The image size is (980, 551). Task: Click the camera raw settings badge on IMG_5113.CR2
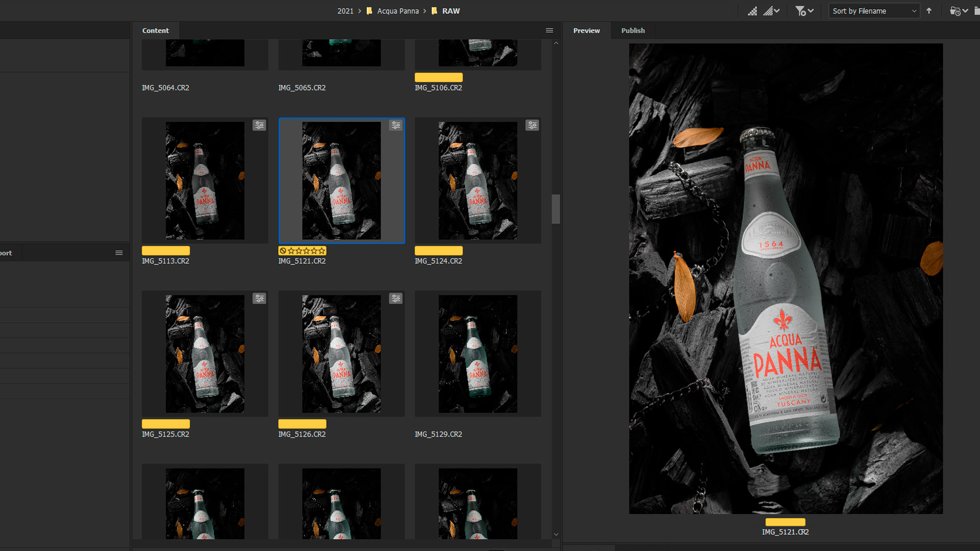[259, 125]
